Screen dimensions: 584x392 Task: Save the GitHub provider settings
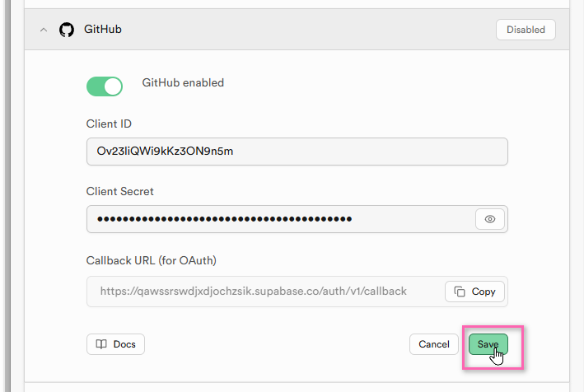(x=488, y=344)
